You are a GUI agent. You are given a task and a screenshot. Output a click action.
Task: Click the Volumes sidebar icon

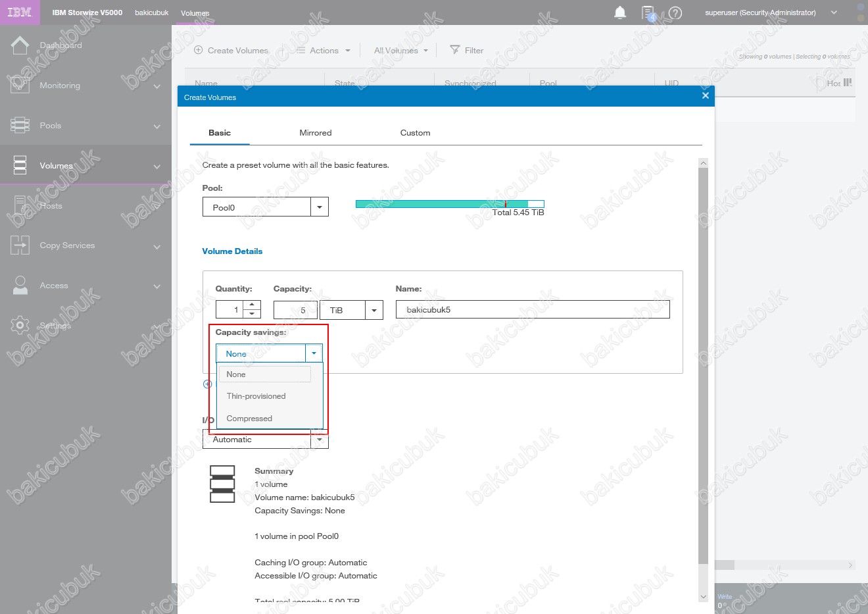click(x=20, y=165)
